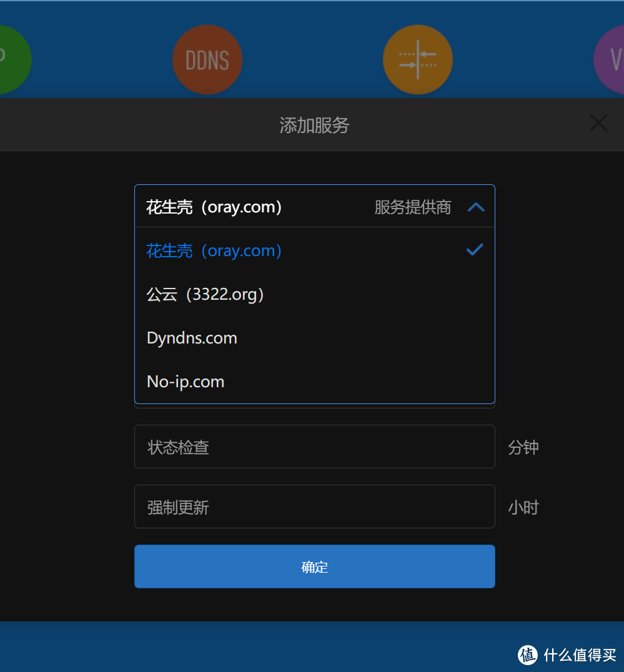
Task: Select 花生壳 (oray.com) highlighted option
Action: point(315,250)
